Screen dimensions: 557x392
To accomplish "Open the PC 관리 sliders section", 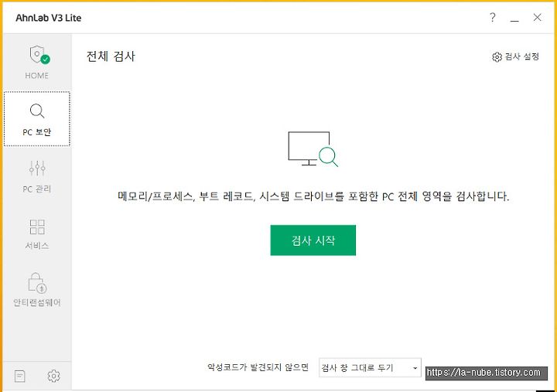I will click(x=37, y=176).
